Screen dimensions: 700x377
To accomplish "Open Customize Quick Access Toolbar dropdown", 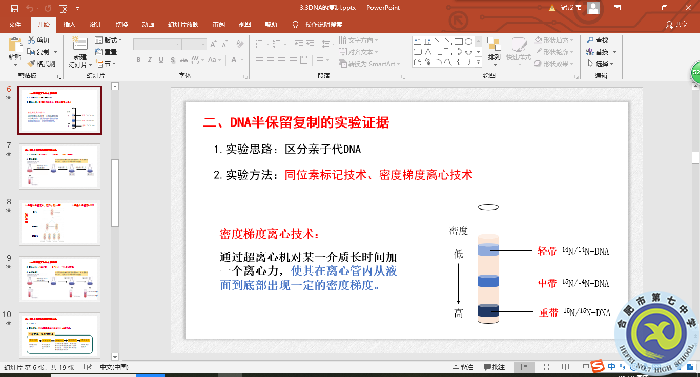I will (77, 8).
